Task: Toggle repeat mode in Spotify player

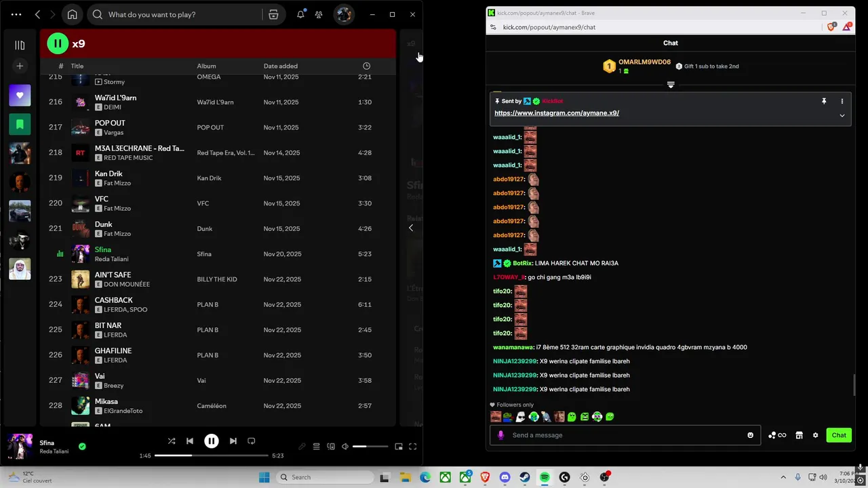Action: (251, 441)
